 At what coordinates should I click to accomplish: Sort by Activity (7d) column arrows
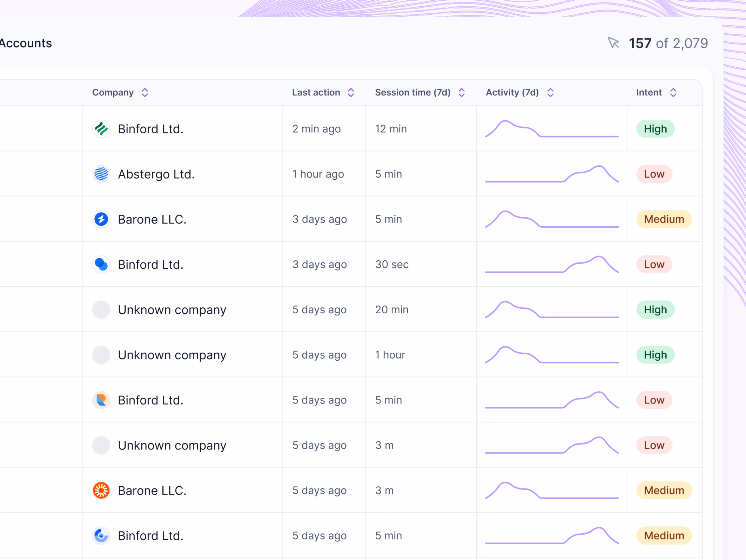pos(550,93)
